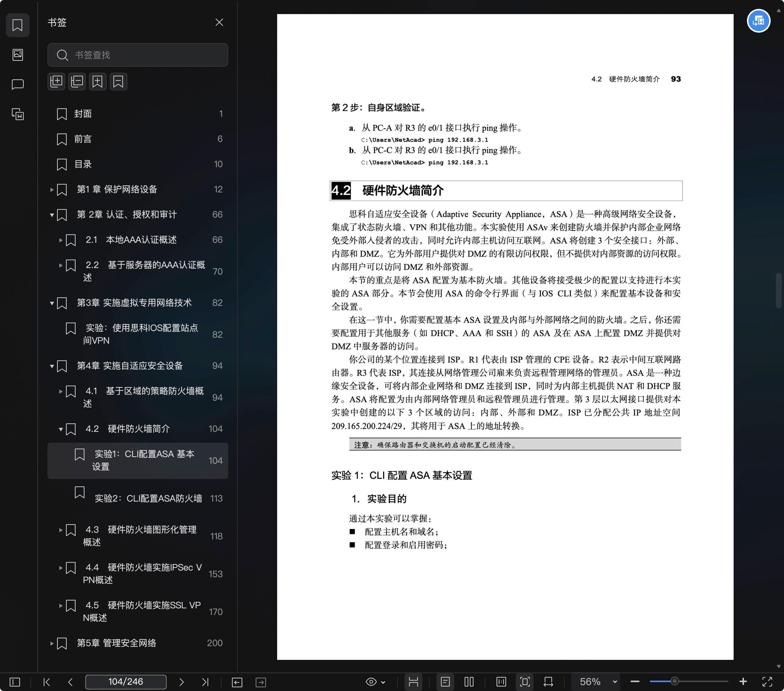Image resolution: width=784 pixels, height=691 pixels.
Task: Open the bookmarks sidebar panel icon
Action: tap(18, 25)
